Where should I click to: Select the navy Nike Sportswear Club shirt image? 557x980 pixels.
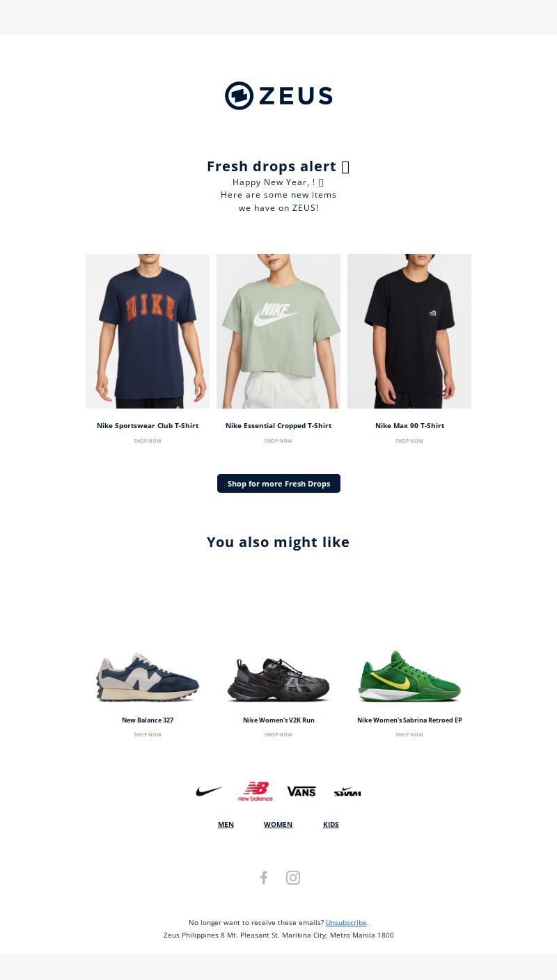pyautogui.click(x=148, y=331)
